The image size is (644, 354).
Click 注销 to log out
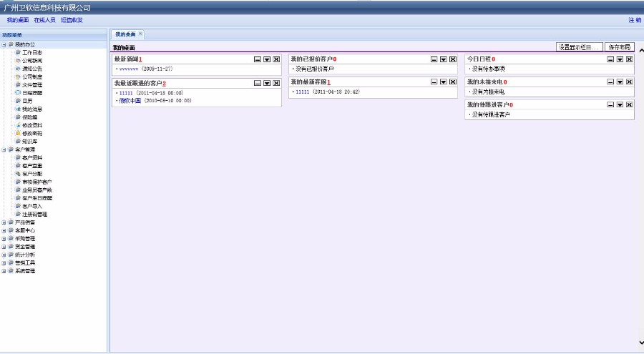[635, 20]
